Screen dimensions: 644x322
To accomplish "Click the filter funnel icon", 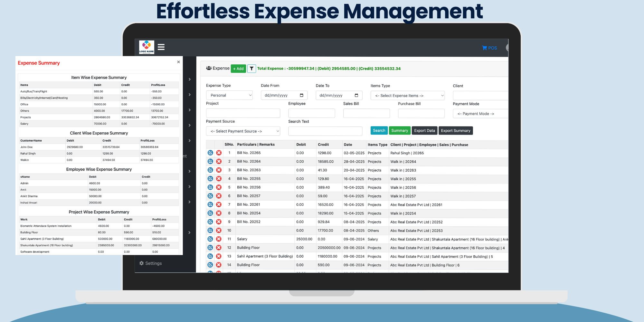I will (x=251, y=69).
